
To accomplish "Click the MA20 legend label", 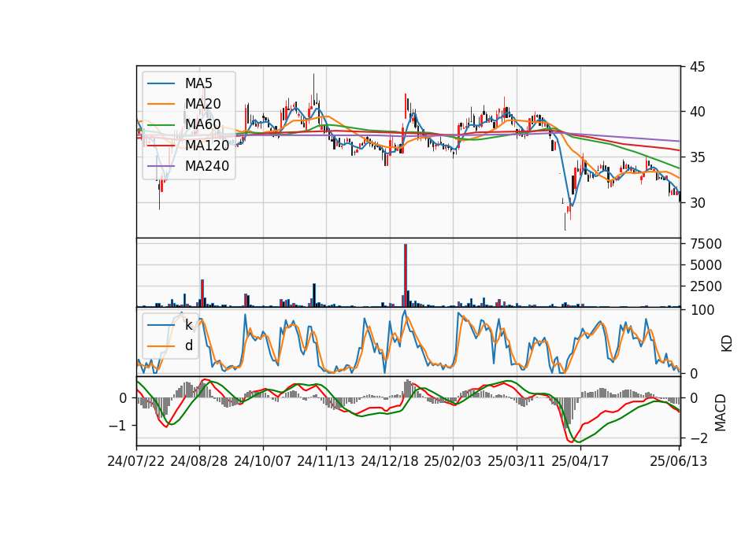I will (x=202, y=104).
